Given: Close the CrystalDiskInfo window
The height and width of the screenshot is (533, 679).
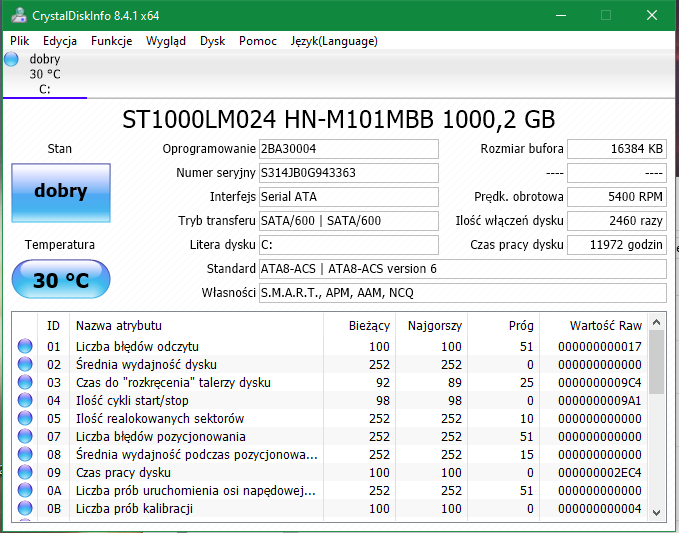Looking at the screenshot, I should tap(652, 16).
